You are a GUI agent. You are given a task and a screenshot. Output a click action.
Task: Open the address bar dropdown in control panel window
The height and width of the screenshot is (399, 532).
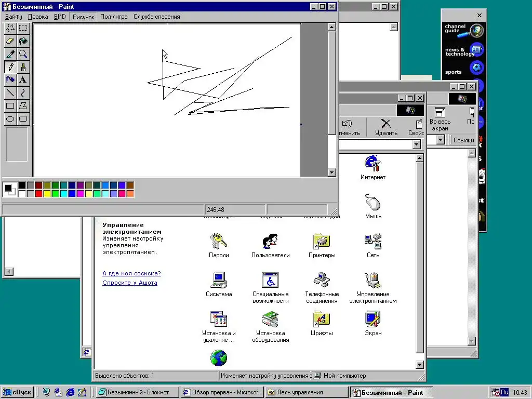click(417, 144)
